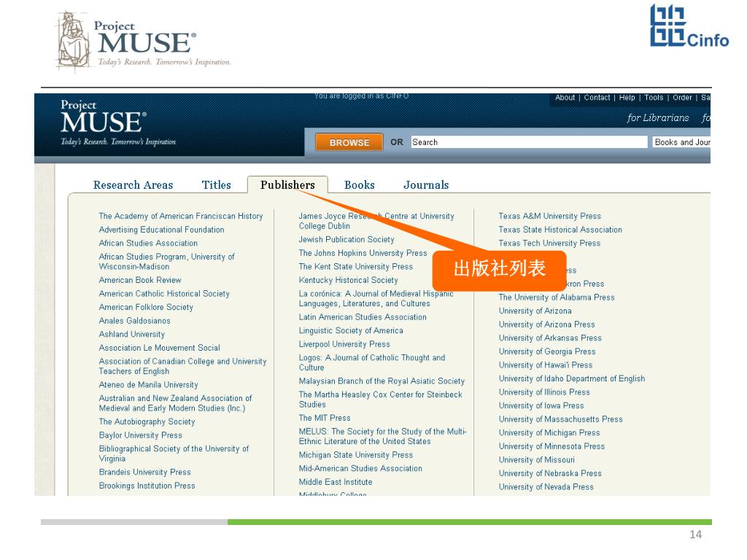Open the About link in header
Viewport: 747px width, 560px height.
click(x=565, y=98)
